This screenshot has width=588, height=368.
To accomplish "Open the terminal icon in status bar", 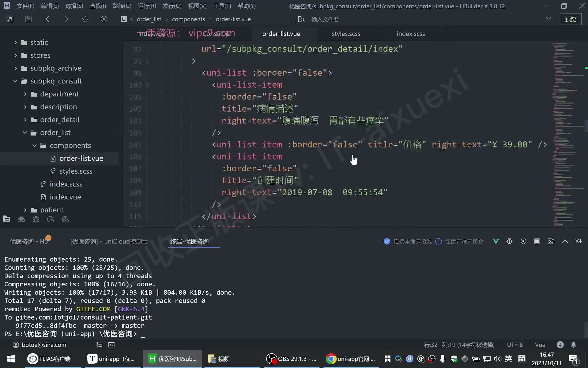I will [111, 345].
